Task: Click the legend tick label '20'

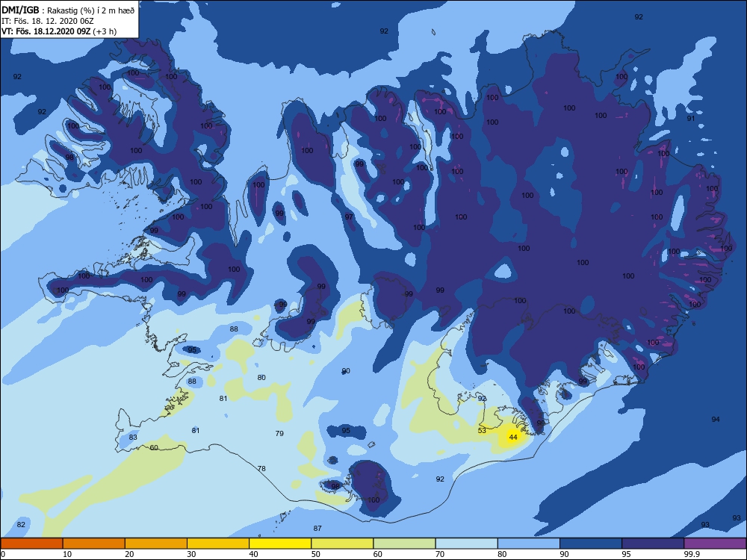Action: 129,554
